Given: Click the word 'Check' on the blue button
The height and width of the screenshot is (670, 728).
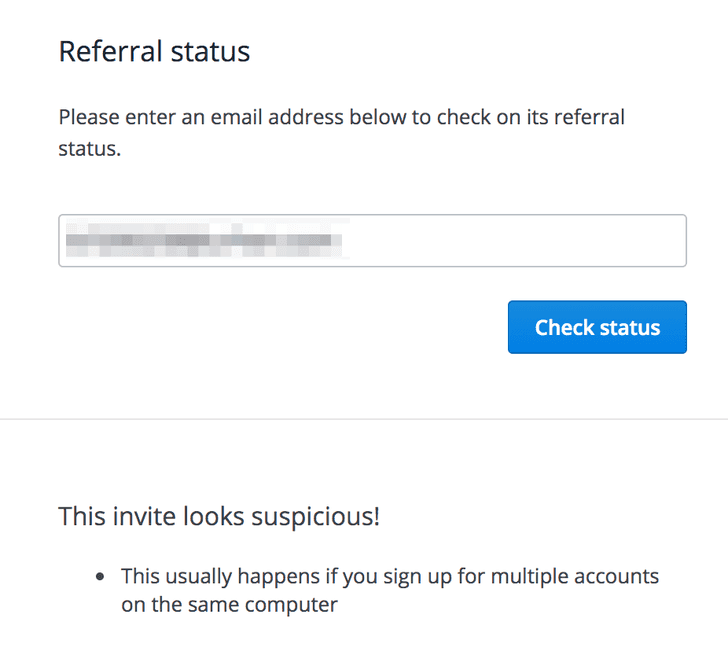Looking at the screenshot, I should [x=563, y=328].
